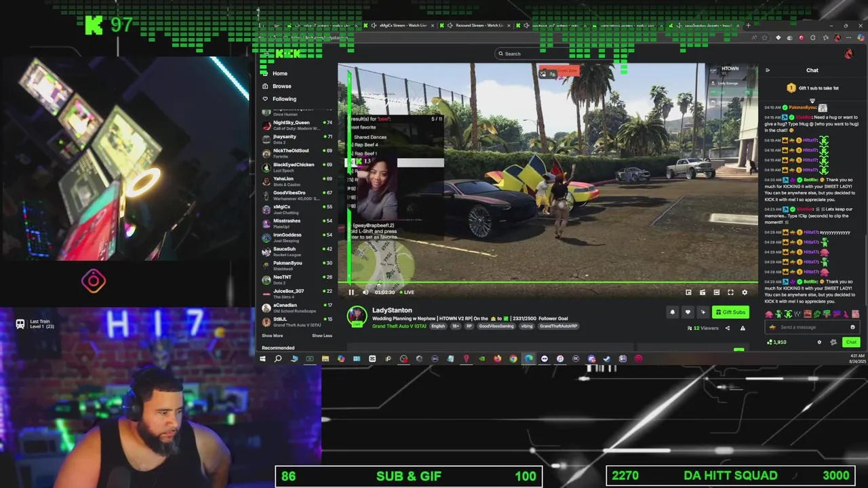
Task: Switch to xMgiCx Stream browser tab
Action: click(400, 26)
